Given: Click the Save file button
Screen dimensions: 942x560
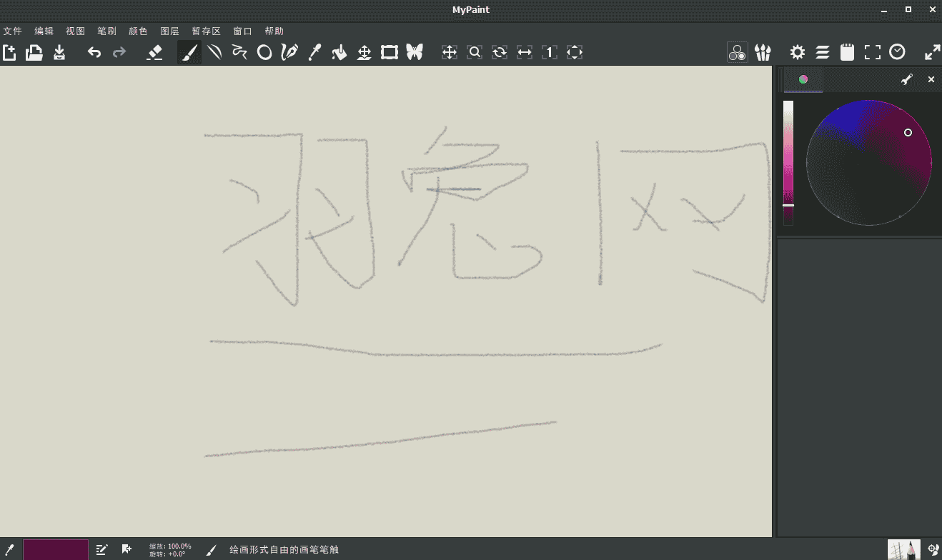Looking at the screenshot, I should (59, 52).
